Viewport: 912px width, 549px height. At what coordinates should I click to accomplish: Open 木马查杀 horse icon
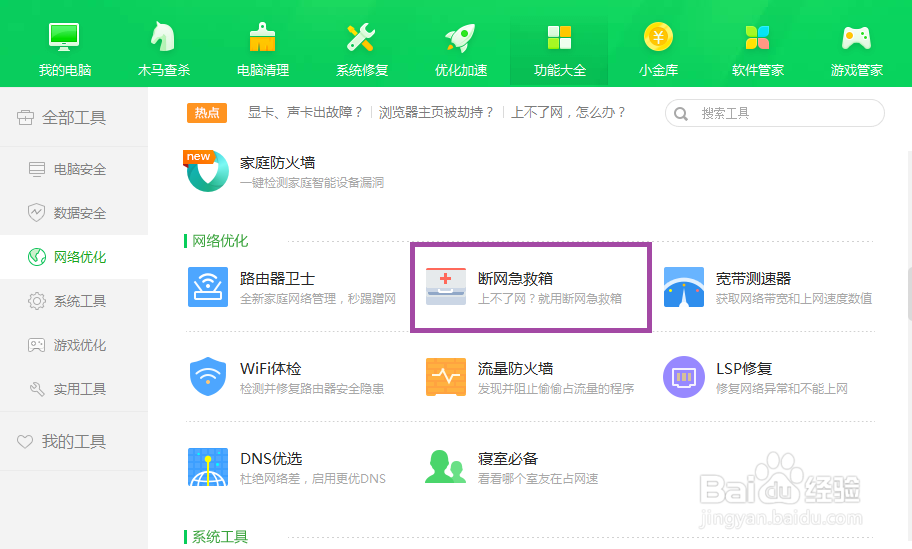(x=163, y=37)
